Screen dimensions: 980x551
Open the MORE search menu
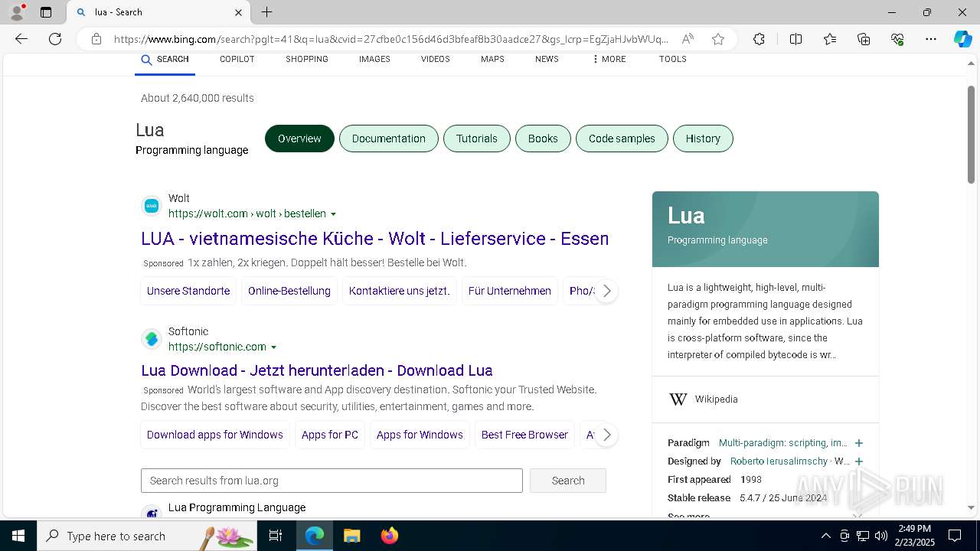click(x=609, y=59)
